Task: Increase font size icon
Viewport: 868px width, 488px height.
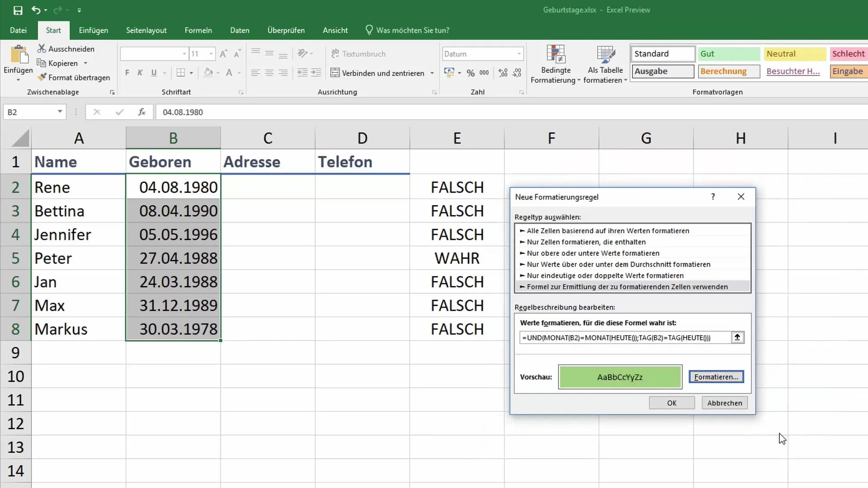Action: [x=223, y=54]
